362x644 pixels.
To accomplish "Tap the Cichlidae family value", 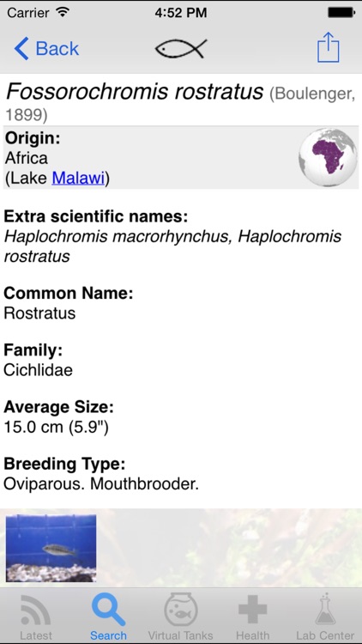I will pyautogui.click(x=38, y=370).
